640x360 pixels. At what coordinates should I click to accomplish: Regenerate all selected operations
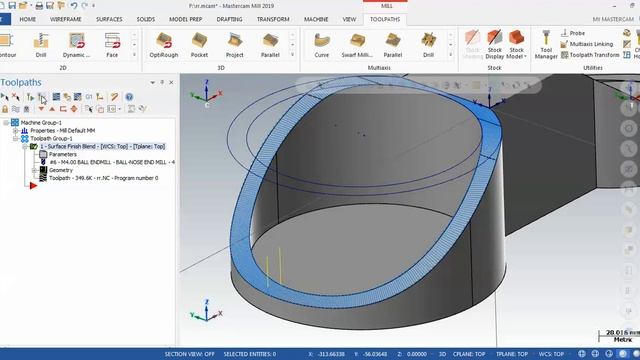click(31, 97)
